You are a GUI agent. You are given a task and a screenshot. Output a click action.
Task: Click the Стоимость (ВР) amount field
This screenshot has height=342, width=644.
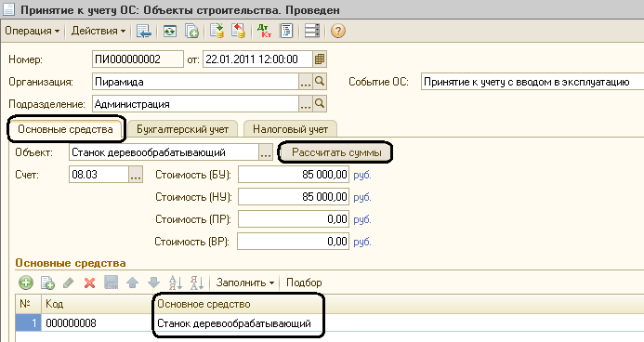[294, 242]
